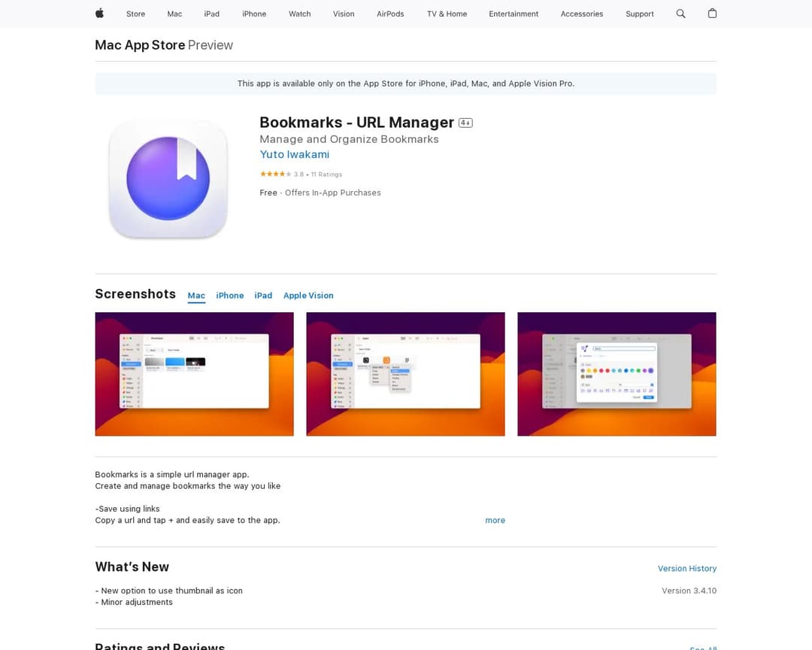812x650 pixels.
Task: Open developer page Yuto Iwakami
Action: click(x=294, y=154)
